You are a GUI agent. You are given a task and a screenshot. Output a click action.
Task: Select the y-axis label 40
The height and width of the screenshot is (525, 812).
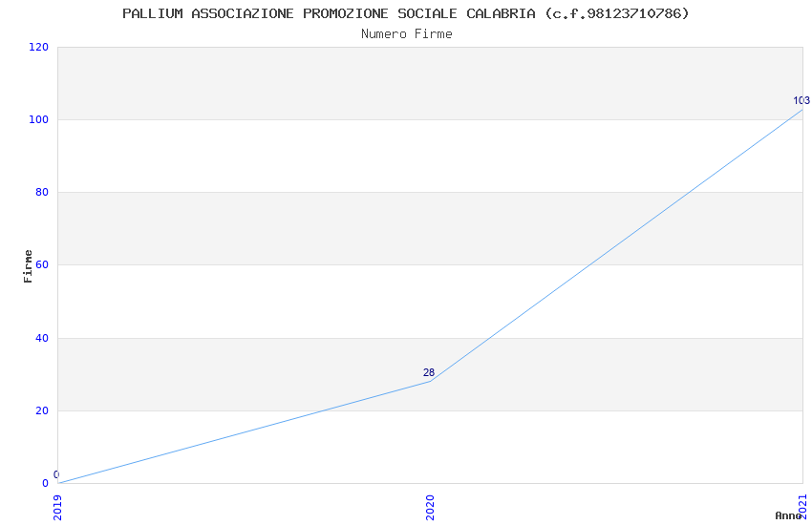(42, 338)
